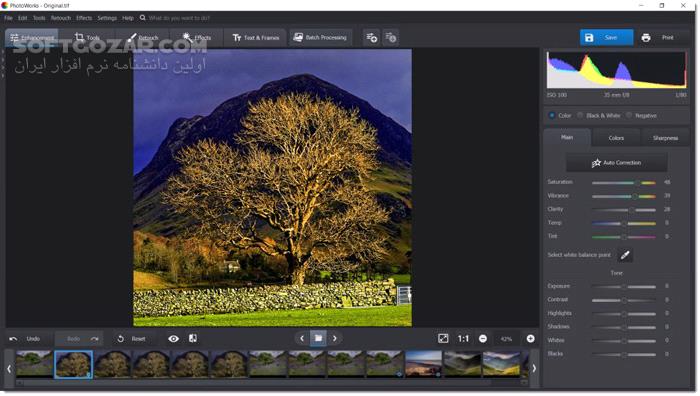This screenshot has height=396, width=700.
Task: Open the Edit menu
Action: click(22, 18)
